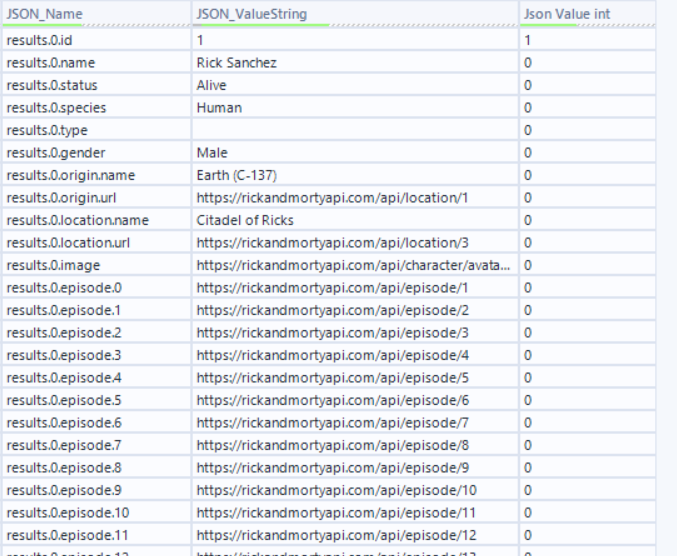Select the results.0.name cell
Screen dimensions: 677x556
[x=97, y=63]
